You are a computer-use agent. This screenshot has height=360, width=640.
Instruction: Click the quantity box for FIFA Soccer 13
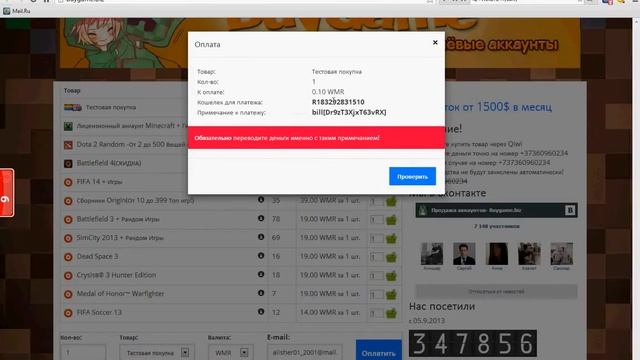tap(377, 313)
